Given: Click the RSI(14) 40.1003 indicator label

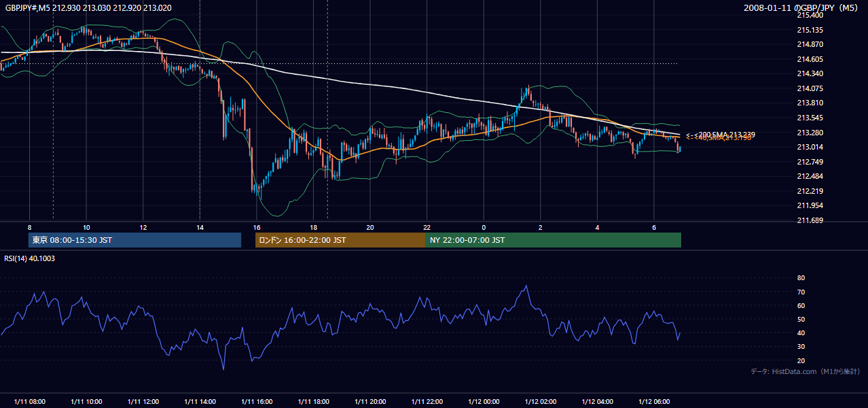Looking at the screenshot, I should click(30, 258).
